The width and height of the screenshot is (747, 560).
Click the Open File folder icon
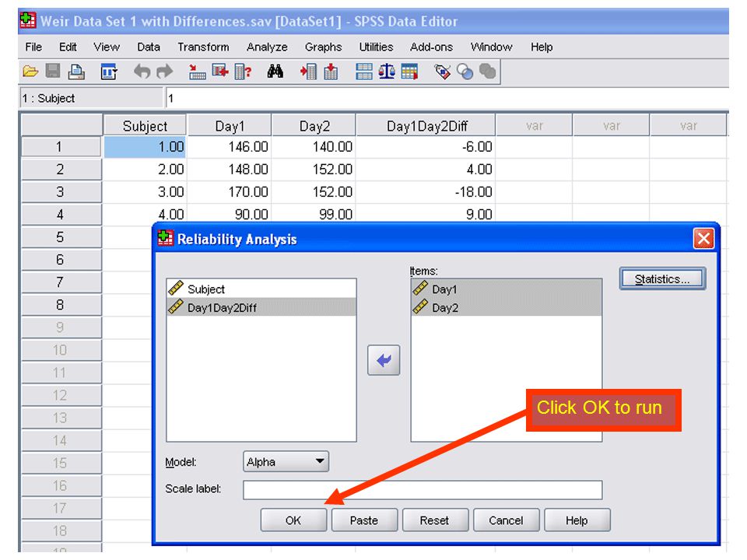point(30,72)
